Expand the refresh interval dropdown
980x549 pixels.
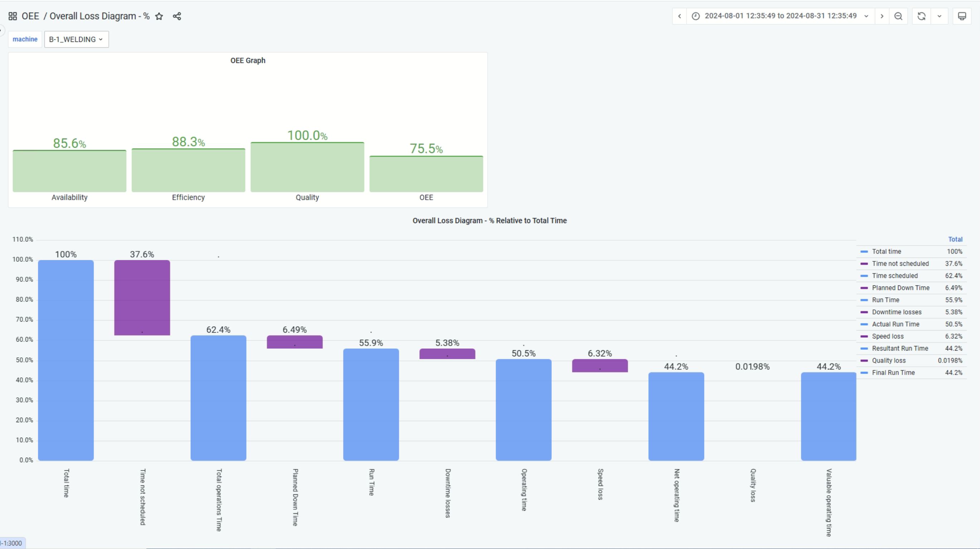(x=939, y=16)
